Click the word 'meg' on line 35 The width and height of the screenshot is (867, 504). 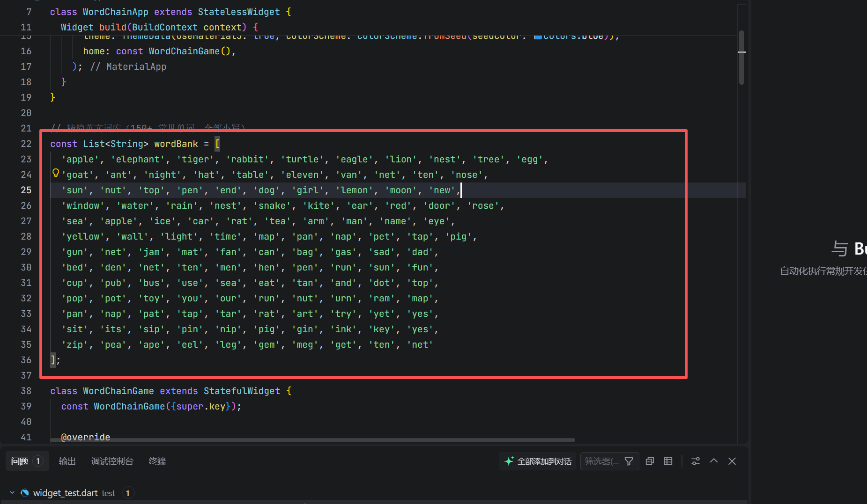(x=305, y=344)
